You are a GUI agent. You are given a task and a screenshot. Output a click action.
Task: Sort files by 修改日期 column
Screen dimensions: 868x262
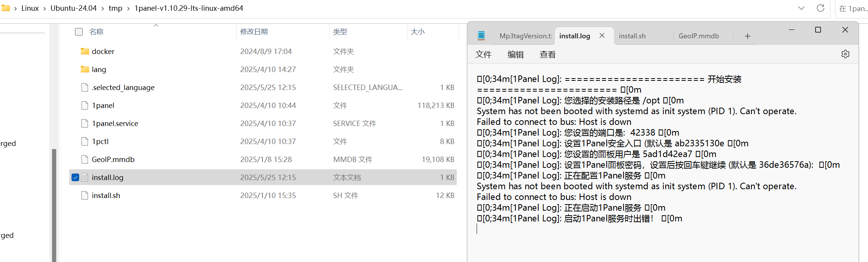point(254,32)
